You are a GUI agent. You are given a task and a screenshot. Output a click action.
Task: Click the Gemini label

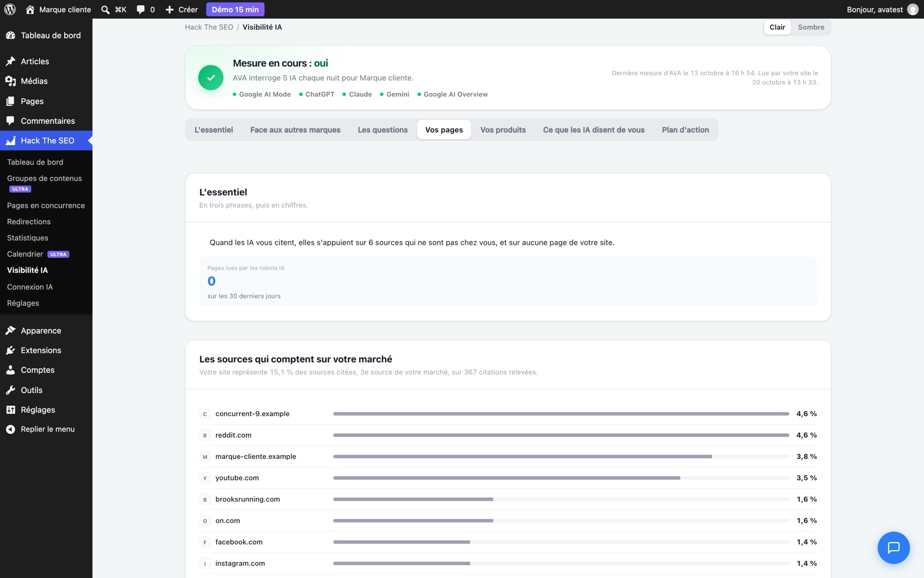click(x=398, y=95)
